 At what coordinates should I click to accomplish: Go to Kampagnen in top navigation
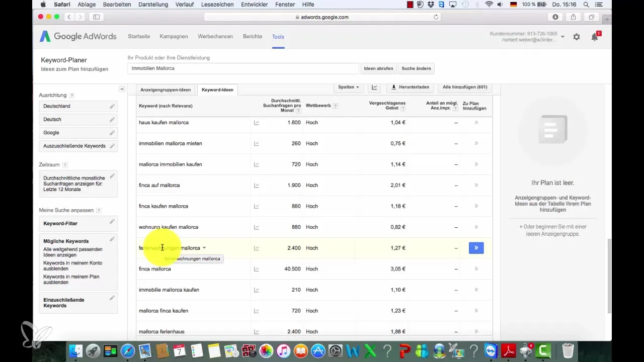(x=174, y=37)
